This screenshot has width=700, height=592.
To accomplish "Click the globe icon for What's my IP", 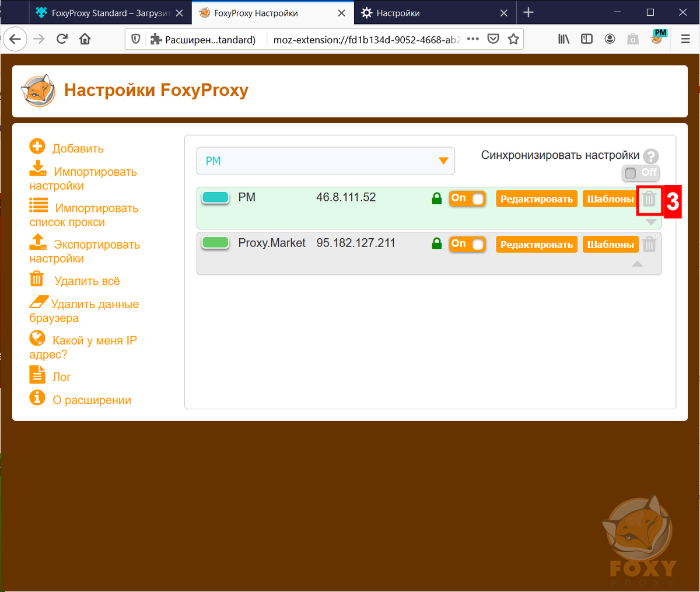I will coord(37,338).
